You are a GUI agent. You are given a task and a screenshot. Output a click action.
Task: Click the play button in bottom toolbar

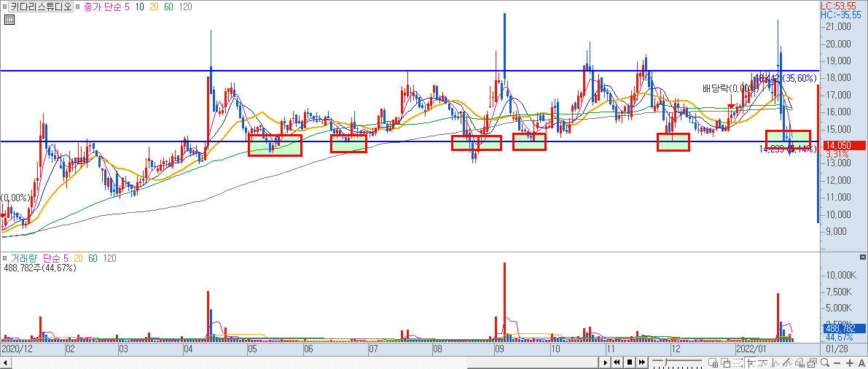605,362
